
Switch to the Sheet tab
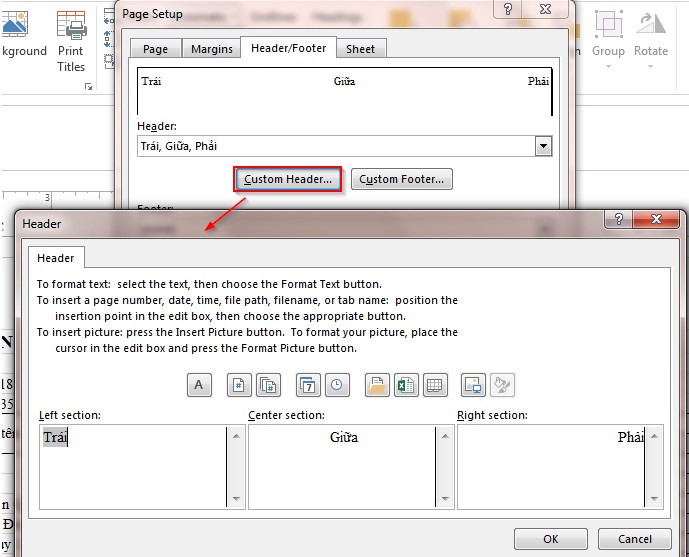[x=361, y=49]
